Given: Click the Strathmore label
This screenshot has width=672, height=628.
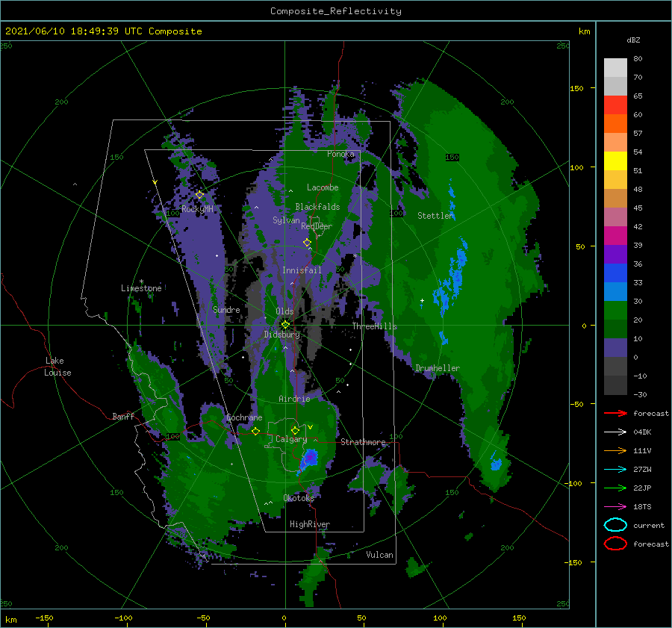Looking at the screenshot, I should pyautogui.click(x=363, y=442).
